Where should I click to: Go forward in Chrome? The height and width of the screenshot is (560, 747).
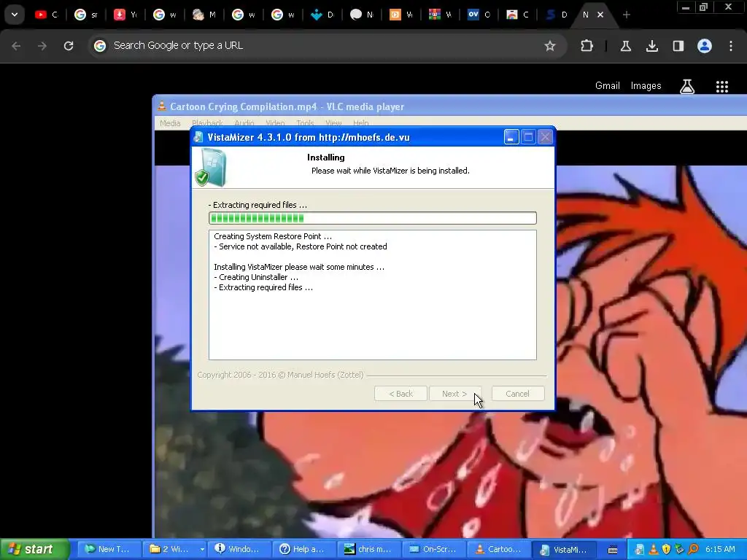click(x=42, y=46)
